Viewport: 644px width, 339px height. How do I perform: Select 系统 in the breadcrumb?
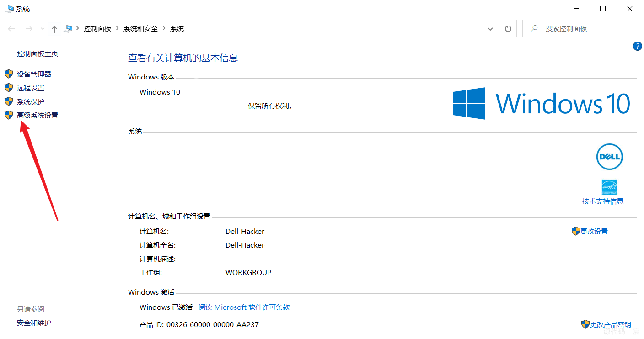(177, 28)
